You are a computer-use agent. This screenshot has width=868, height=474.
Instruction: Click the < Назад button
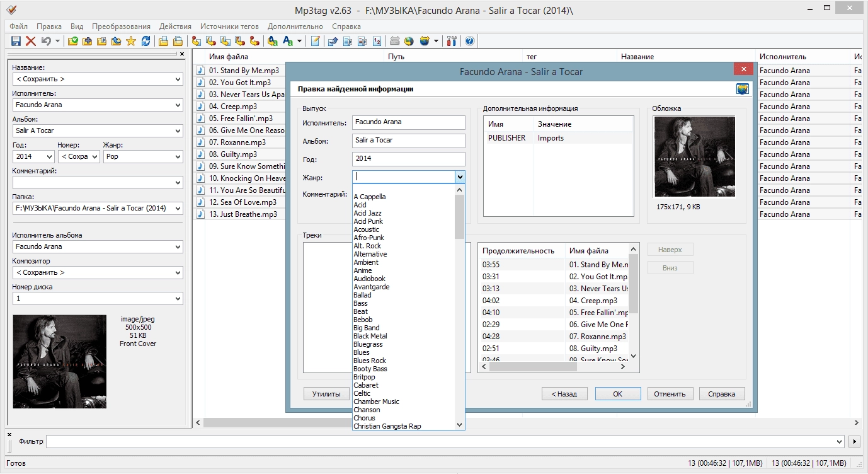pos(564,394)
